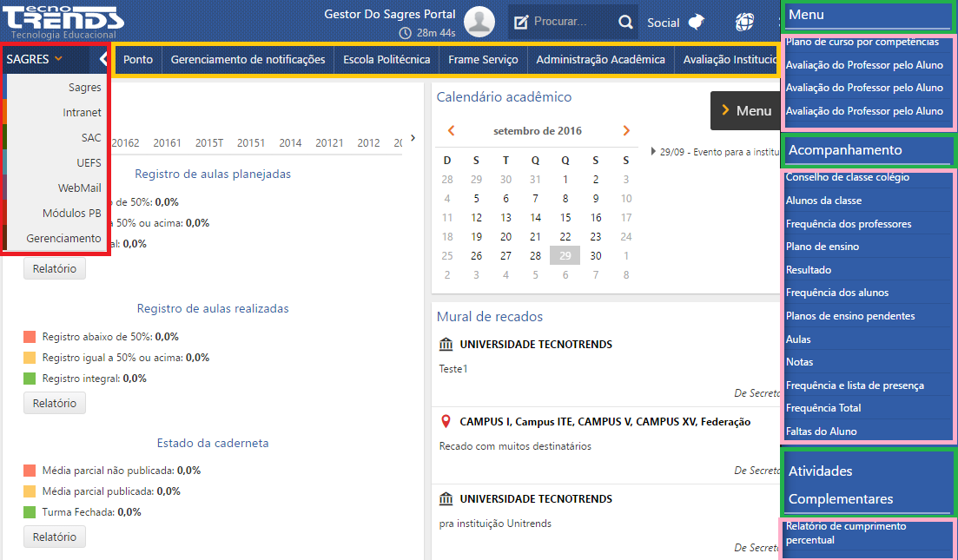Click the user profile avatar
Viewport: 958px width, 560px height.
tap(479, 22)
